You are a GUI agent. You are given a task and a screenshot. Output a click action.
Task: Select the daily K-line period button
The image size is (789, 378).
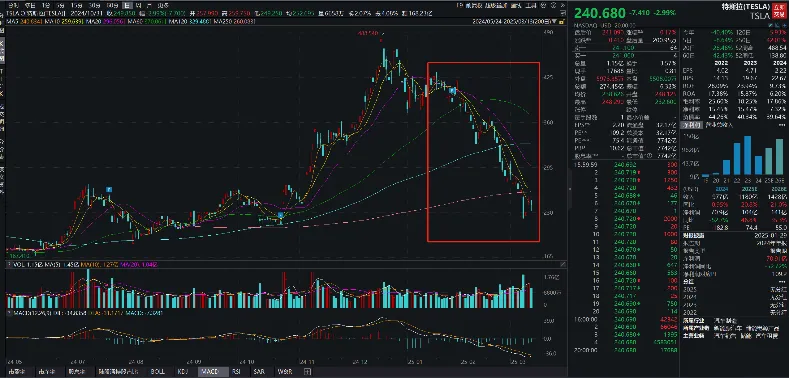127,5
